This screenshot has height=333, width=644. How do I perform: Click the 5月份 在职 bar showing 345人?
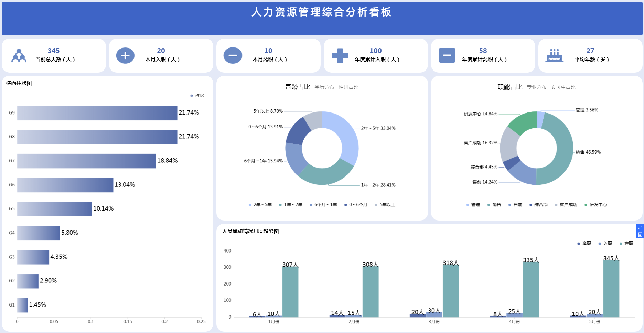click(x=611, y=289)
